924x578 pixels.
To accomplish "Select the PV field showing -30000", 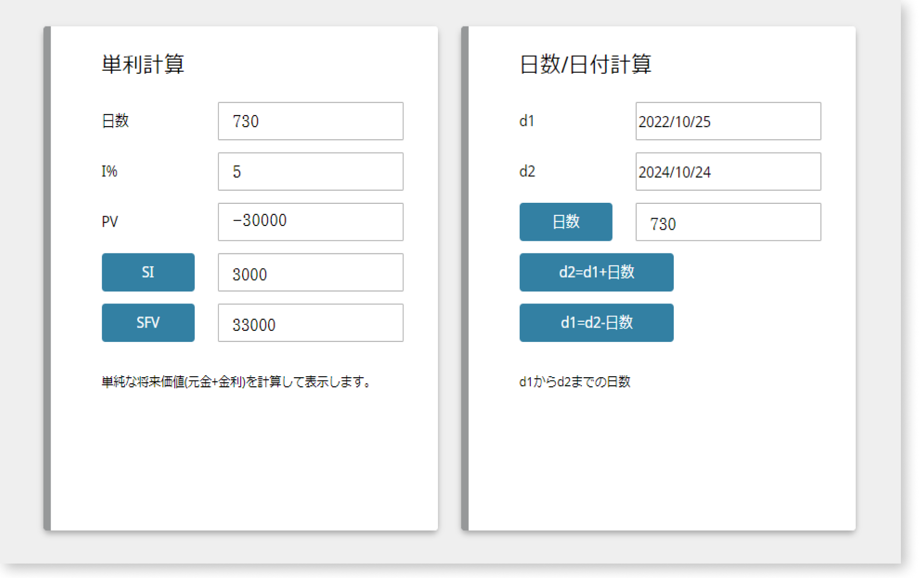I will pos(310,222).
